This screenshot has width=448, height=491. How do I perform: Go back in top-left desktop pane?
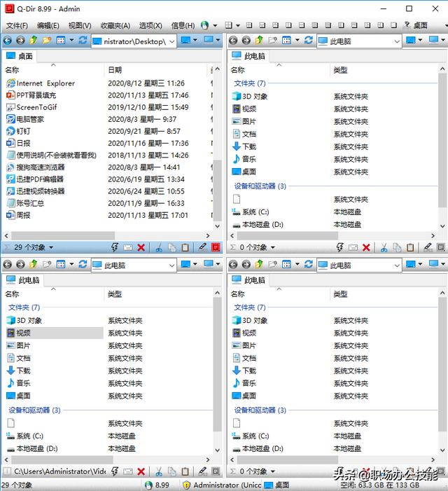pyautogui.click(x=8, y=41)
